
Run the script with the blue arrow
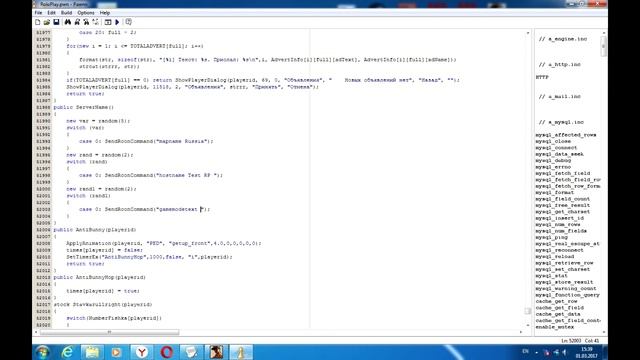117,22
